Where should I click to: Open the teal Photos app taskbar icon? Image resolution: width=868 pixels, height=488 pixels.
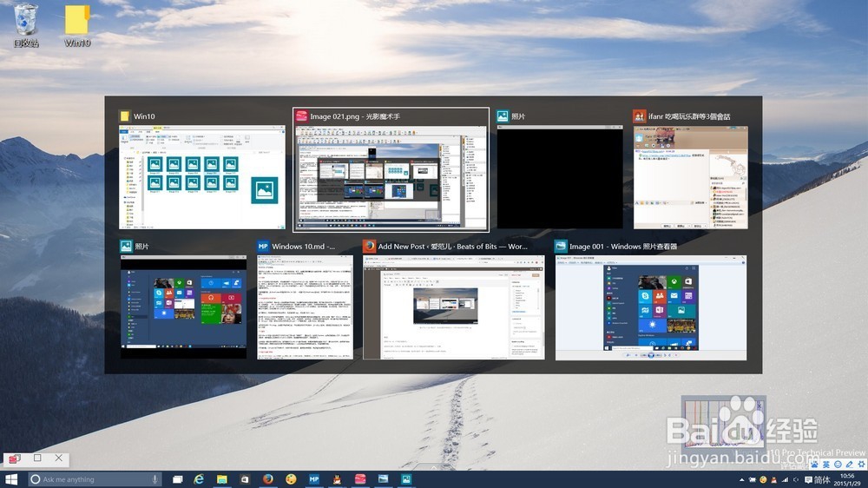click(x=406, y=479)
